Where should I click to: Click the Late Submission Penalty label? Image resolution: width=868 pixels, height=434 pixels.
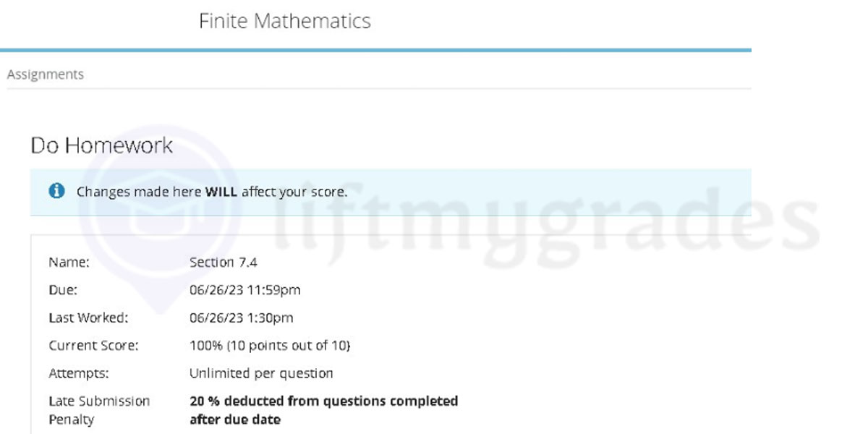(x=99, y=409)
